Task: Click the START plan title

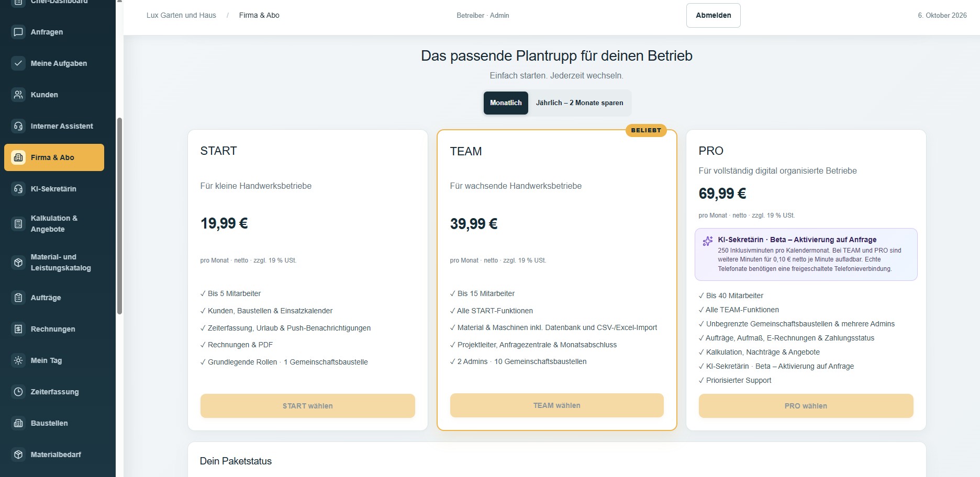Action: (x=219, y=151)
